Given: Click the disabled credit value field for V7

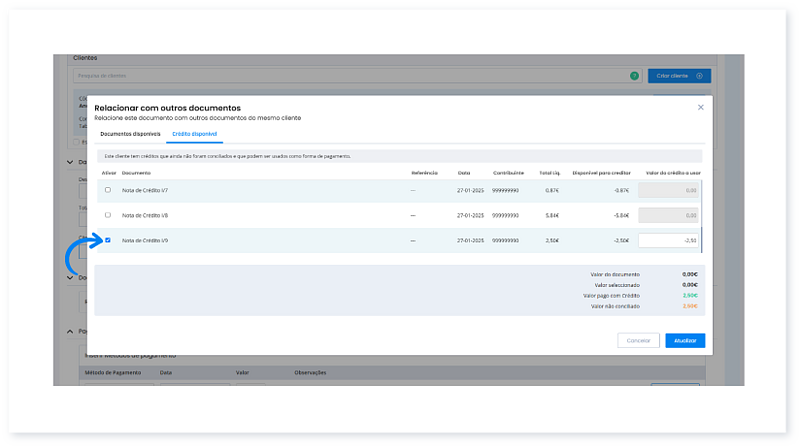Looking at the screenshot, I should [x=668, y=190].
